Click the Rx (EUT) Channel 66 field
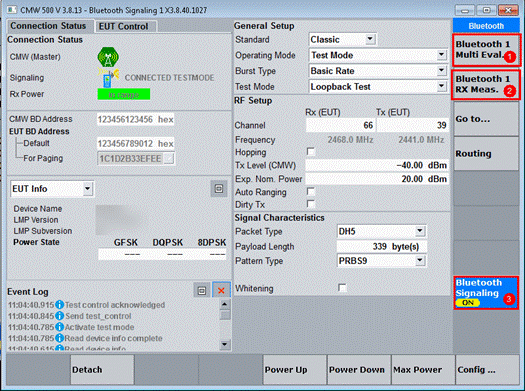 coord(341,125)
